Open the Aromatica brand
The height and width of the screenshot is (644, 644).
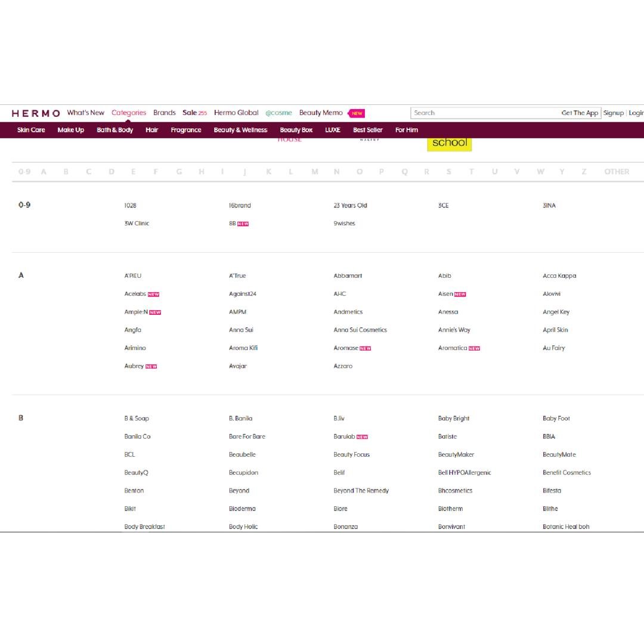click(x=453, y=348)
